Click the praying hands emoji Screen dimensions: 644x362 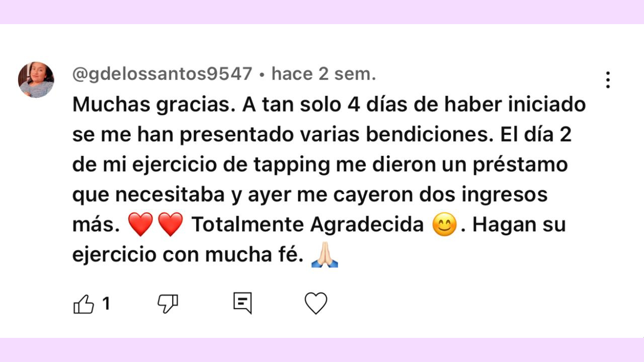pyautogui.click(x=325, y=255)
